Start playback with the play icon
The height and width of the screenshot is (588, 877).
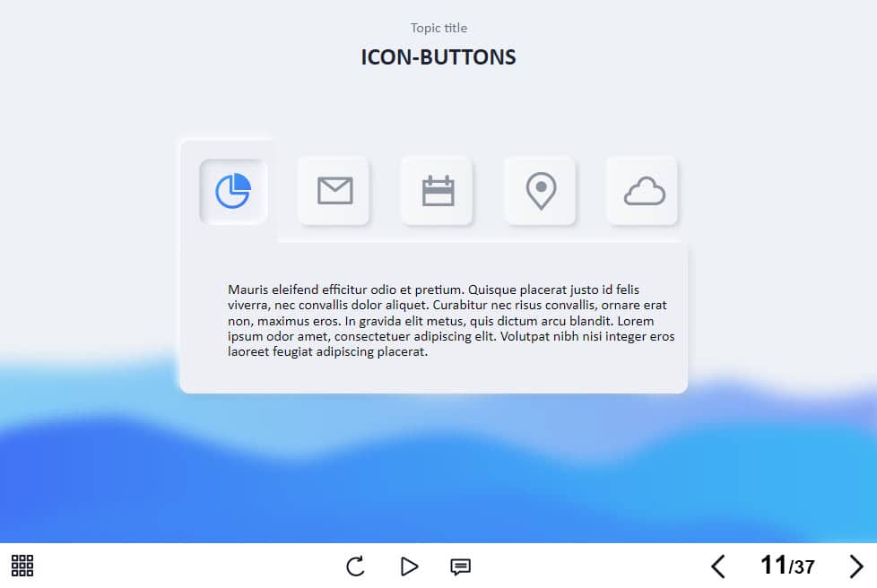point(410,566)
